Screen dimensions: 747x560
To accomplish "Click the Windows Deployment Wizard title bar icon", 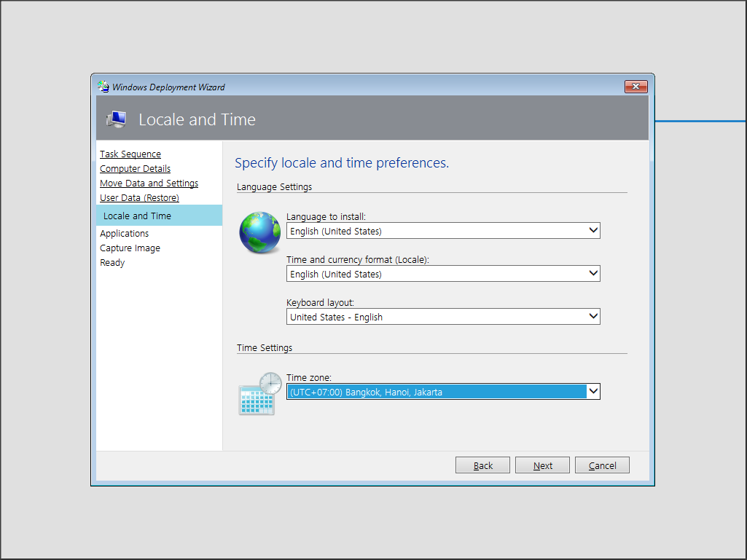I will click(103, 87).
